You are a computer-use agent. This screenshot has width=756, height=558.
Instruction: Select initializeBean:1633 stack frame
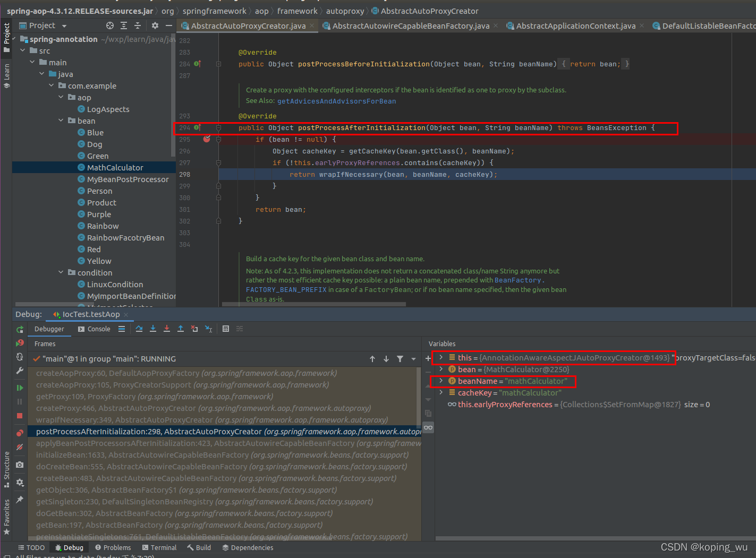[222, 455]
